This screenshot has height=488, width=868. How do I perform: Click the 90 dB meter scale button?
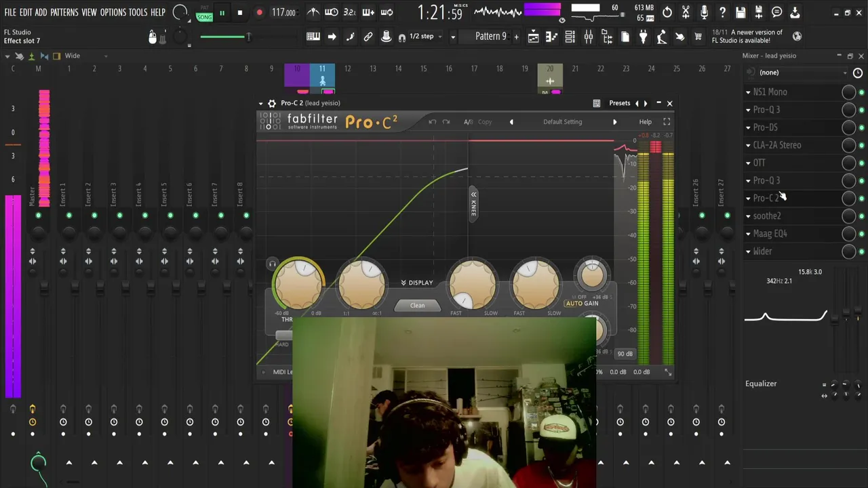[x=625, y=354]
